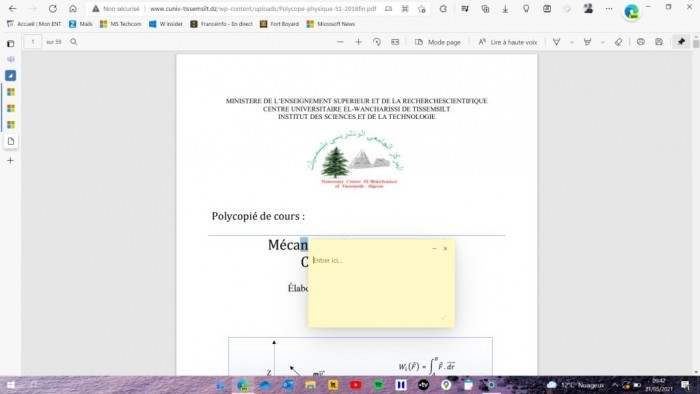Add a new vertical tab
This screenshot has height=394, width=700.
[x=11, y=160]
